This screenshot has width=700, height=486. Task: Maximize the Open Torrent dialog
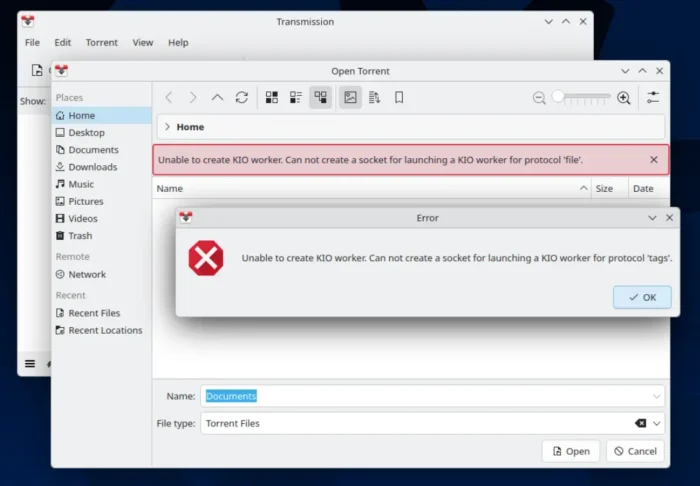[x=642, y=71]
